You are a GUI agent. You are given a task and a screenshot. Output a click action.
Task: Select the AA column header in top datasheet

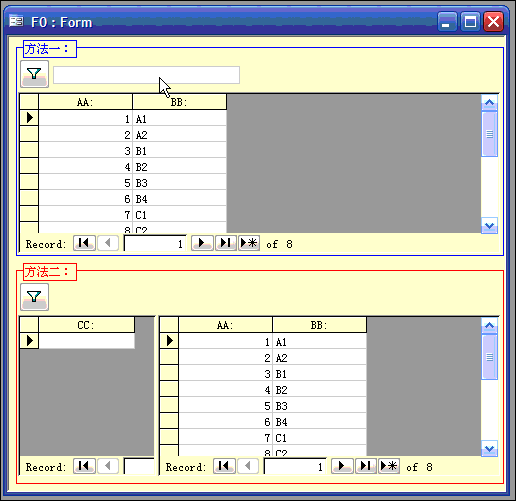[x=86, y=102]
